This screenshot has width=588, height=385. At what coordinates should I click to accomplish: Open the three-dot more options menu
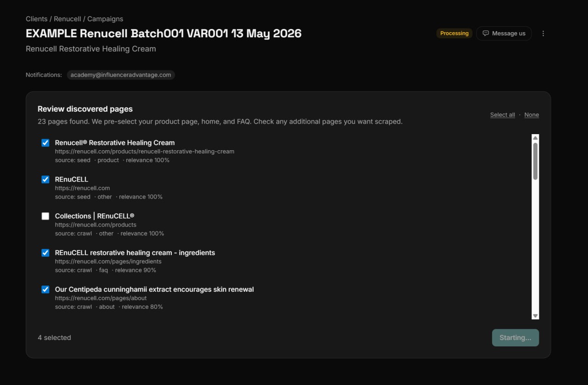[x=543, y=34]
